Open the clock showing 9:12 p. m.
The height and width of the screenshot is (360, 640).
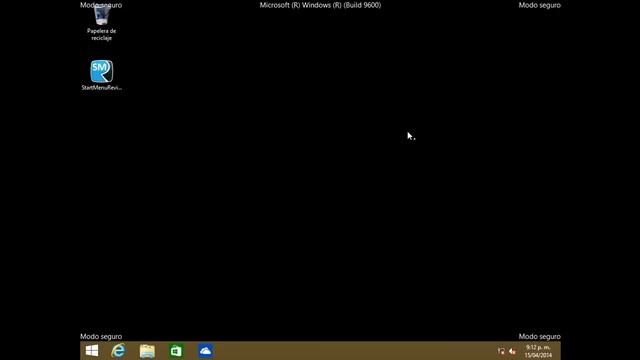point(538,351)
